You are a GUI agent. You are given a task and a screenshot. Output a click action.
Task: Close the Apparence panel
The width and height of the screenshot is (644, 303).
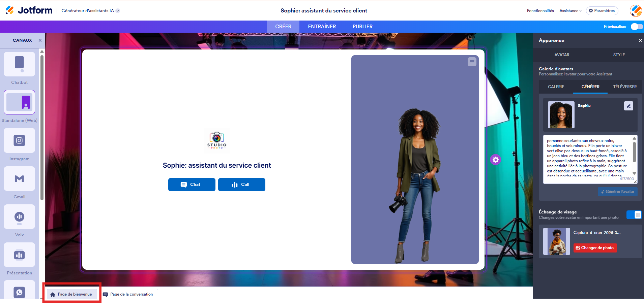click(640, 40)
